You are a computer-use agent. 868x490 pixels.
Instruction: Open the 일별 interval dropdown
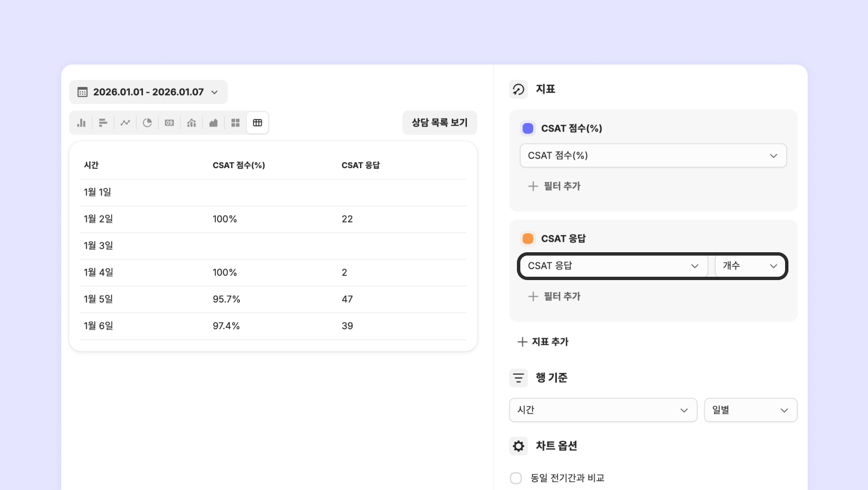750,410
